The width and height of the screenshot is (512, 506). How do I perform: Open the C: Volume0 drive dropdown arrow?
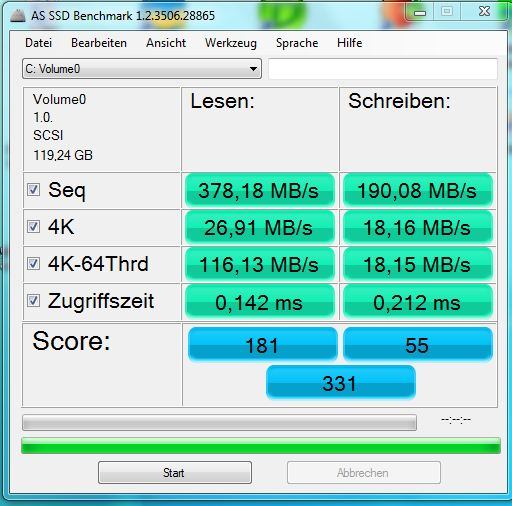point(253,69)
